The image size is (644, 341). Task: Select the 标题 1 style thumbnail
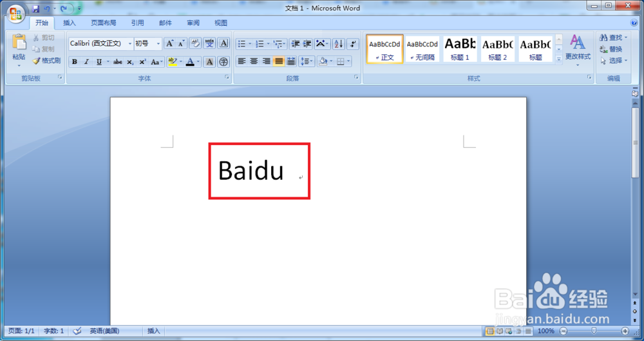click(x=460, y=49)
